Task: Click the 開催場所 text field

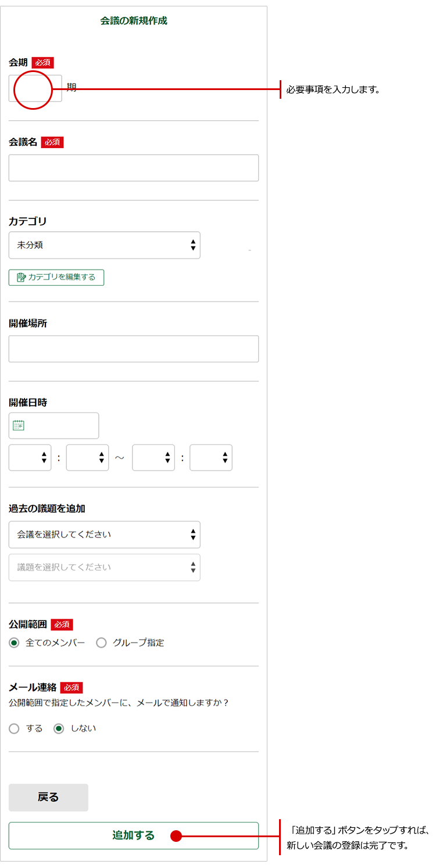Action: 134,349
